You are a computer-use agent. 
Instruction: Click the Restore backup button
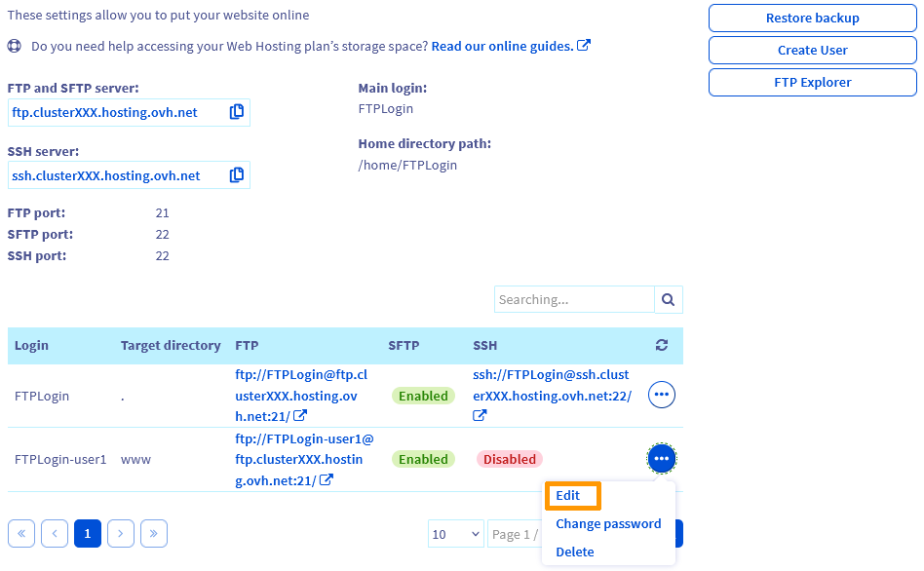coord(812,18)
